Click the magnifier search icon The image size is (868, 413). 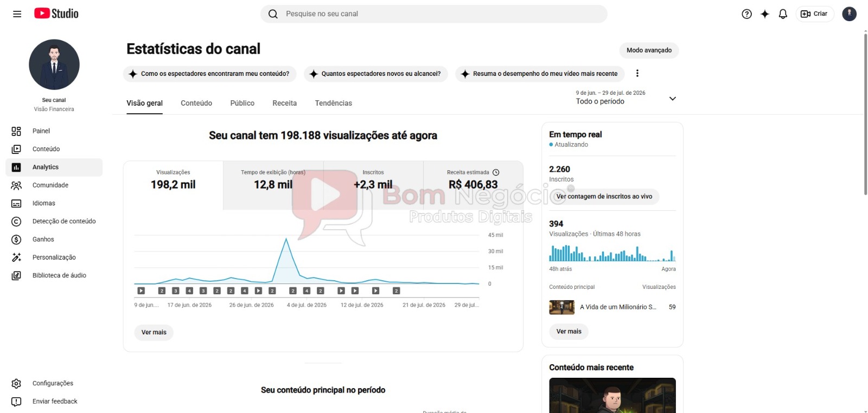(x=273, y=14)
